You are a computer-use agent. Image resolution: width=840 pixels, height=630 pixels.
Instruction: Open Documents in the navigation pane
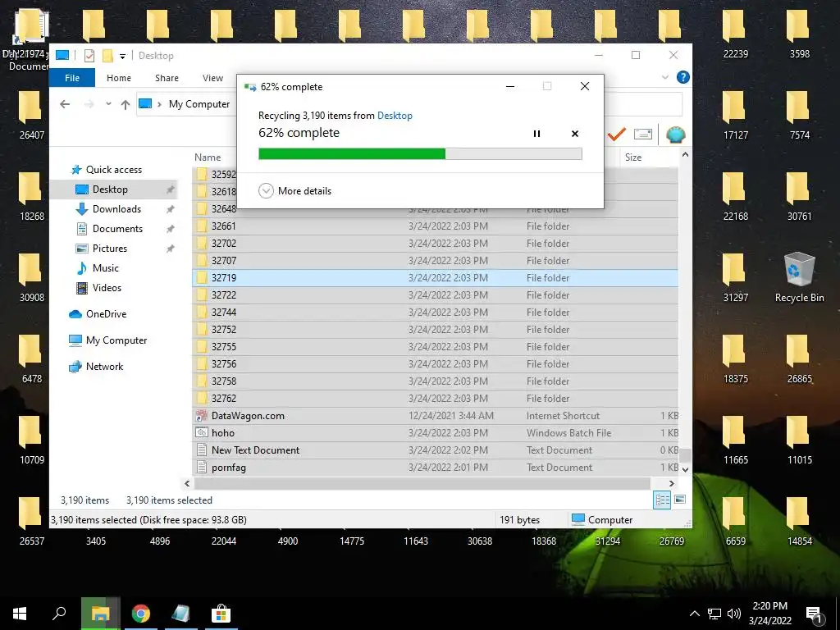click(117, 229)
